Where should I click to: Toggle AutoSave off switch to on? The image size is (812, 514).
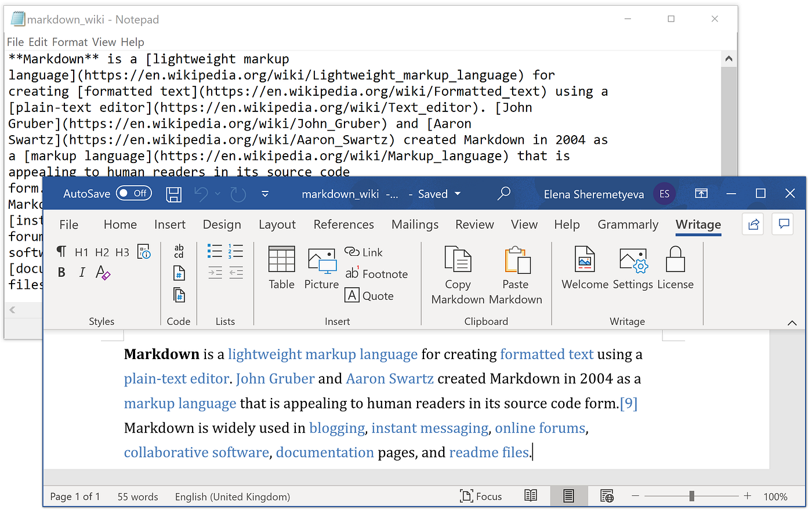point(133,193)
